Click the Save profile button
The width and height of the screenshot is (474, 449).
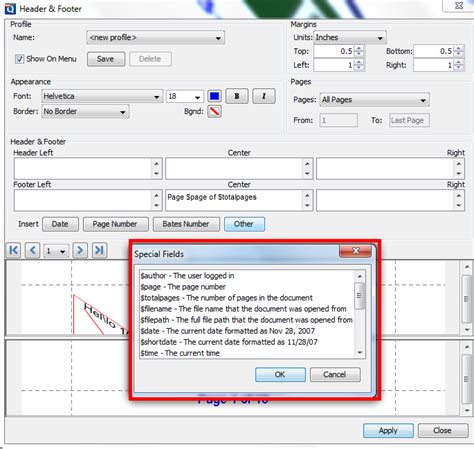106,59
